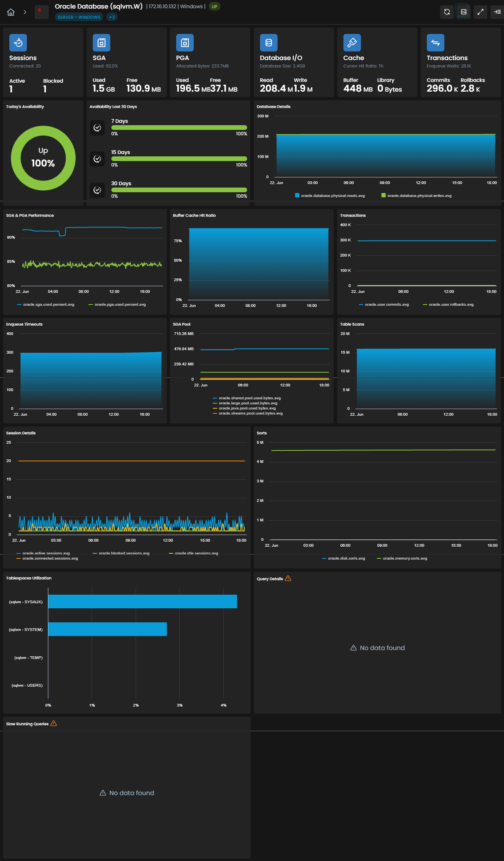The width and height of the screenshot is (504, 861).
Task: Click the 30 Days availability progress bar
Action: pyautogui.click(x=179, y=190)
